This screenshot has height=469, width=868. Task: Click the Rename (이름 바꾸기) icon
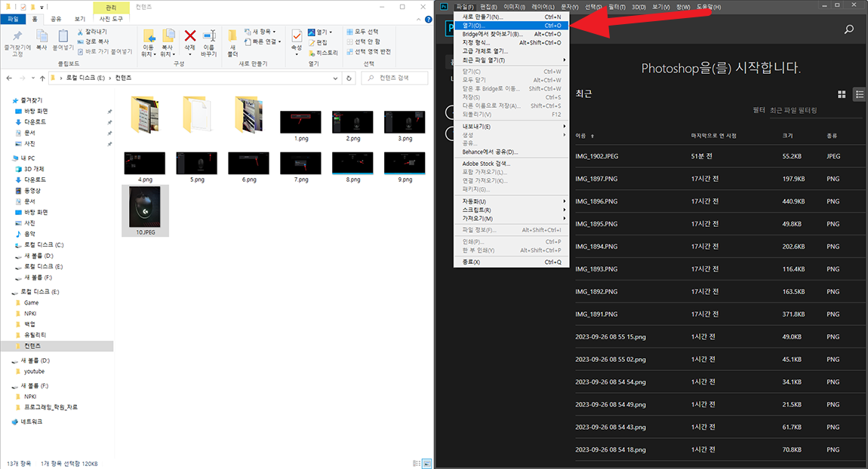coord(208,36)
